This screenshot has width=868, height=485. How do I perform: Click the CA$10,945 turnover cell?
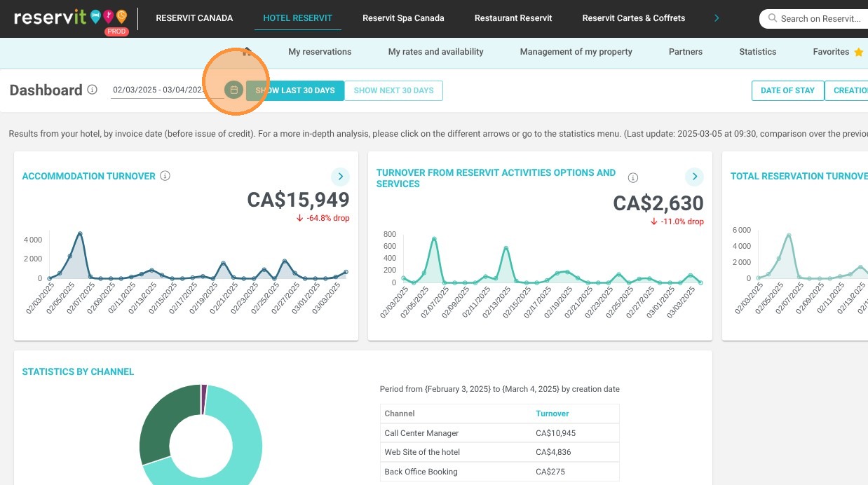pyautogui.click(x=555, y=433)
